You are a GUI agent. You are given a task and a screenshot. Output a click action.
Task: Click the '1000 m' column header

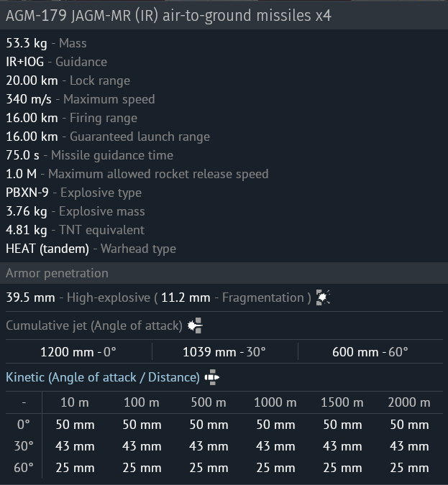coord(275,402)
